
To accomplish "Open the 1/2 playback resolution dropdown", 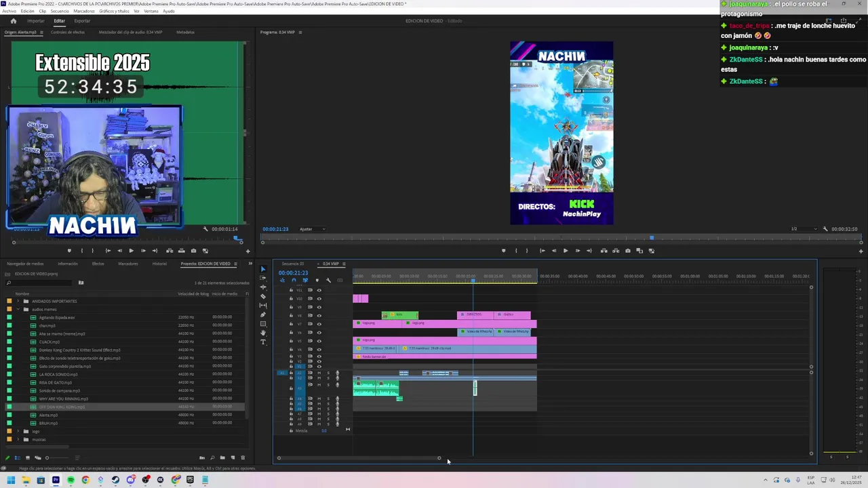I will [x=803, y=229].
